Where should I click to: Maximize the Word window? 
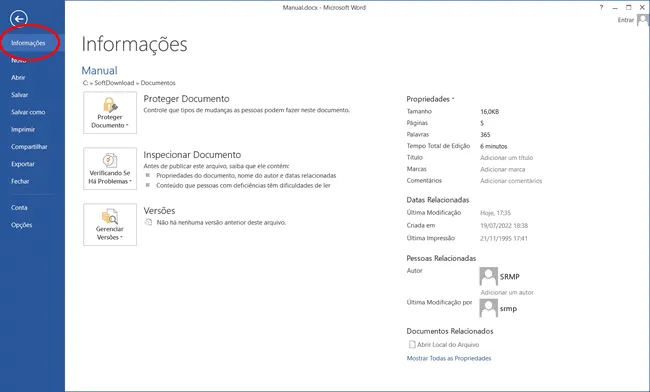click(x=628, y=7)
